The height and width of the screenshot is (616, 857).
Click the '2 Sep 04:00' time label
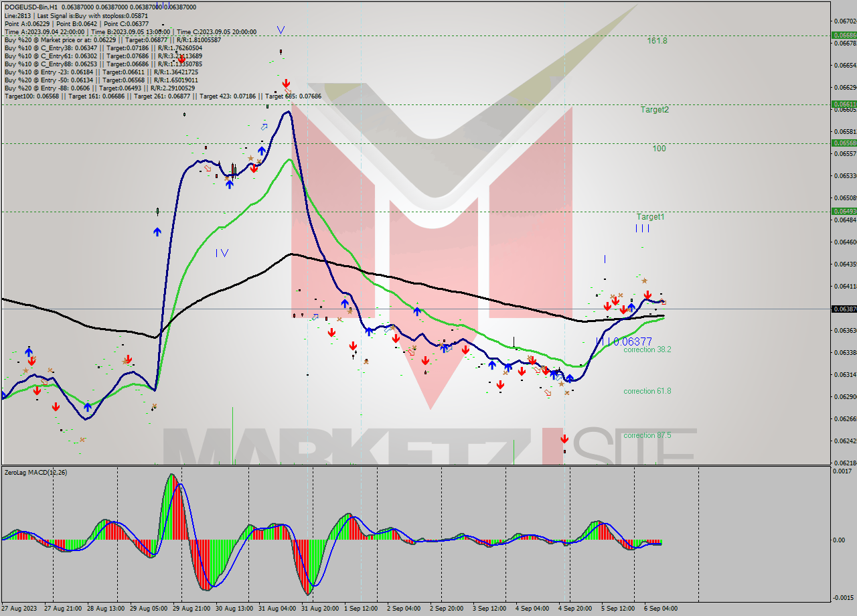(405, 609)
